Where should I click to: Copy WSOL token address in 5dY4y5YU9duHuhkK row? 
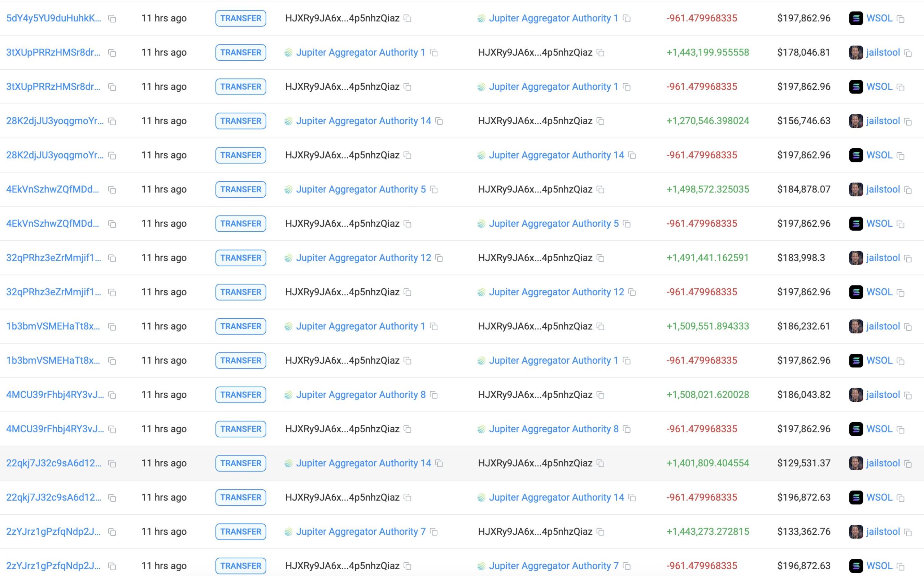[901, 19]
